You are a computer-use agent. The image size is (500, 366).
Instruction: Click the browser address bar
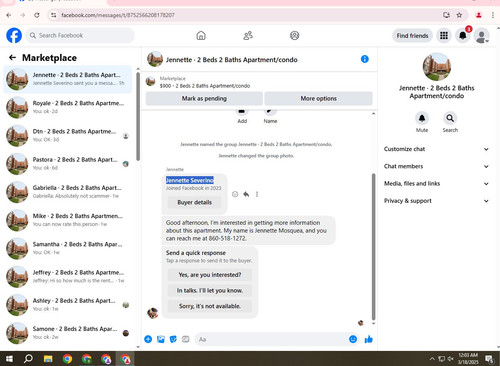click(247, 15)
